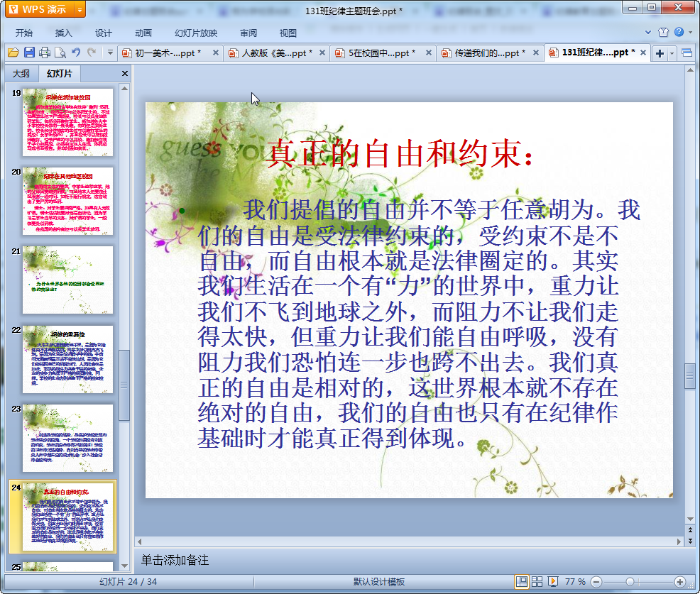Click the undo arrow icon
Image resolution: width=700 pixels, height=594 pixels.
click(x=77, y=53)
